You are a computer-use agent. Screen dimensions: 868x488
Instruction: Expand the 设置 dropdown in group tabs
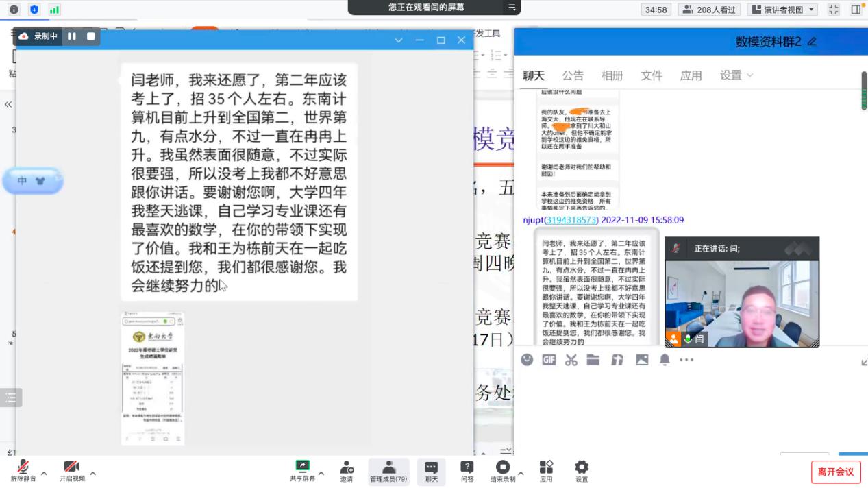[x=736, y=75]
